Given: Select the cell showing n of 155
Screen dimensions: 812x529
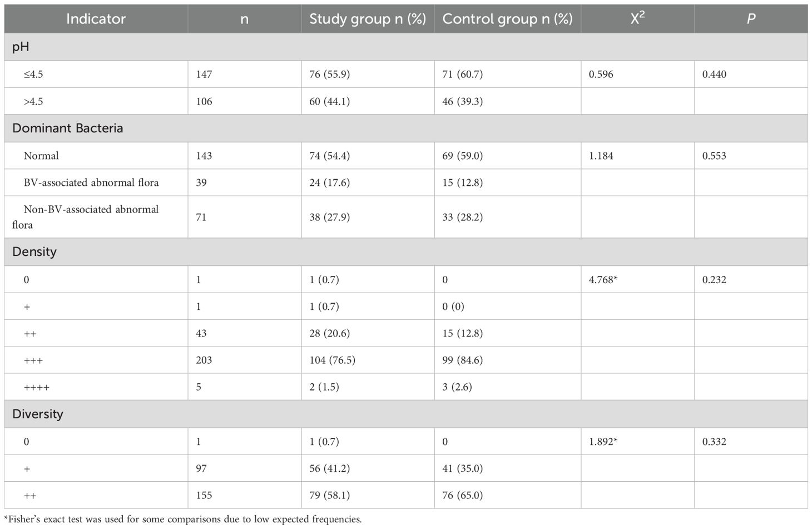Looking at the screenshot, I should coord(204,495).
